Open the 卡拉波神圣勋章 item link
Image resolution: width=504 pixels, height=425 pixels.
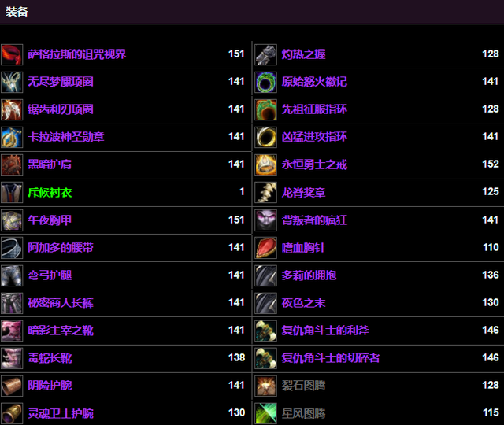pos(66,137)
